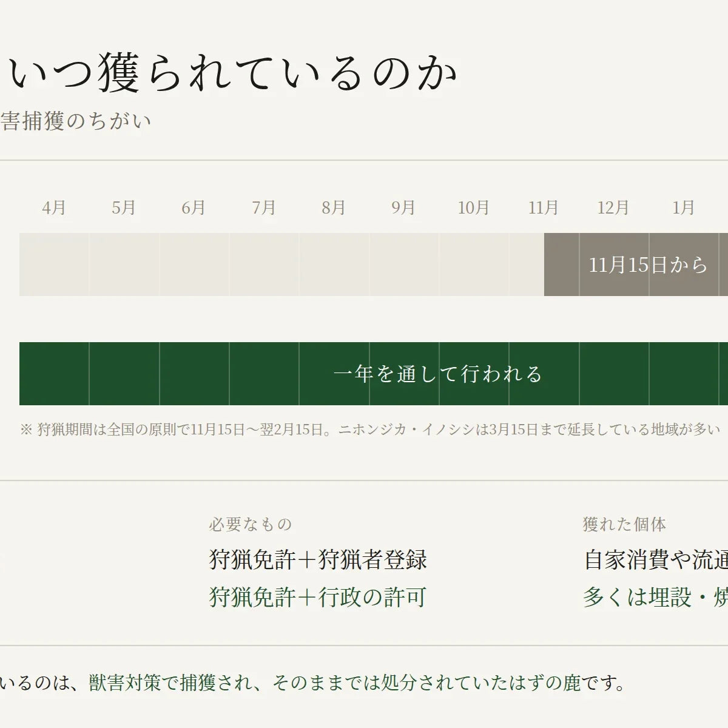Click the 10月 month label
This screenshot has width=728, height=728.
click(x=474, y=207)
